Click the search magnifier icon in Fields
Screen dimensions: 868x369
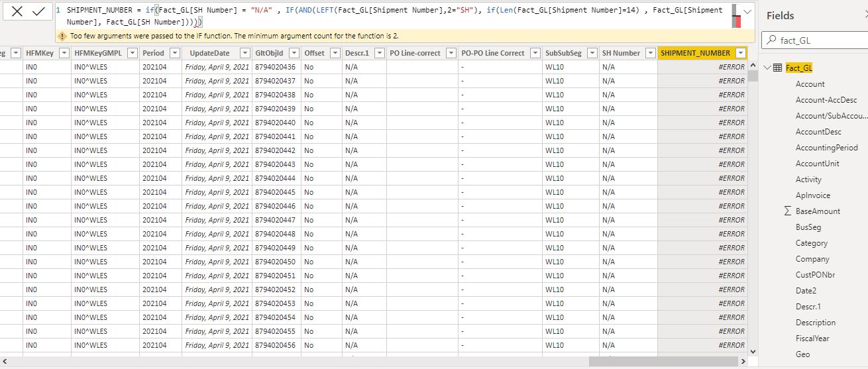point(772,40)
